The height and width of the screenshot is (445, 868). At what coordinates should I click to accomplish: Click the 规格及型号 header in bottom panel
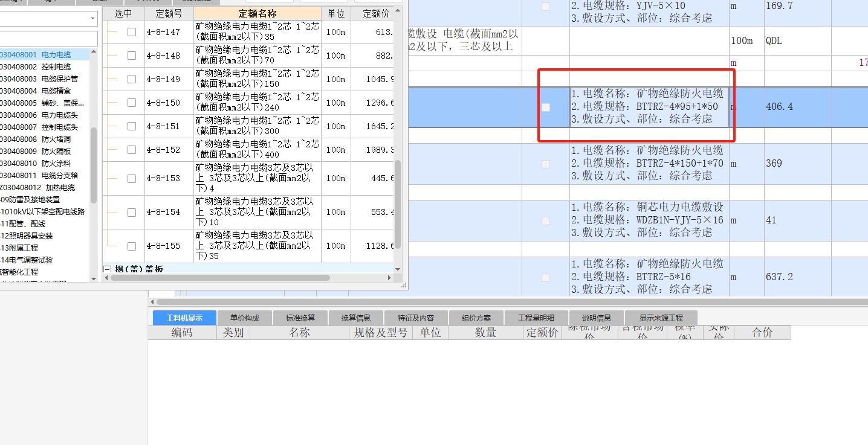coord(381,333)
